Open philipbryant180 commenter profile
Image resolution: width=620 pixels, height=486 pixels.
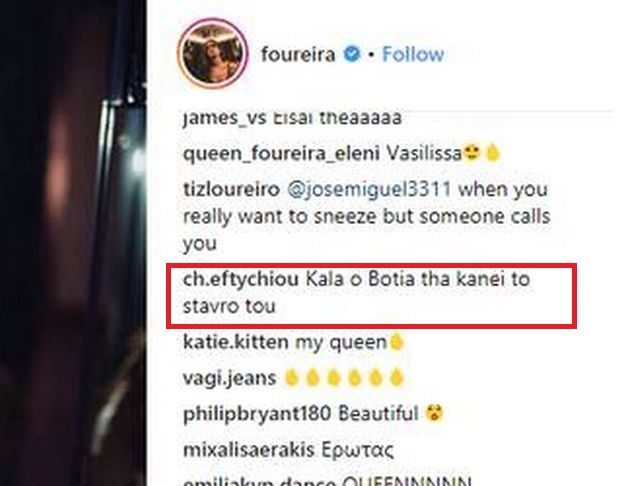click(x=257, y=414)
